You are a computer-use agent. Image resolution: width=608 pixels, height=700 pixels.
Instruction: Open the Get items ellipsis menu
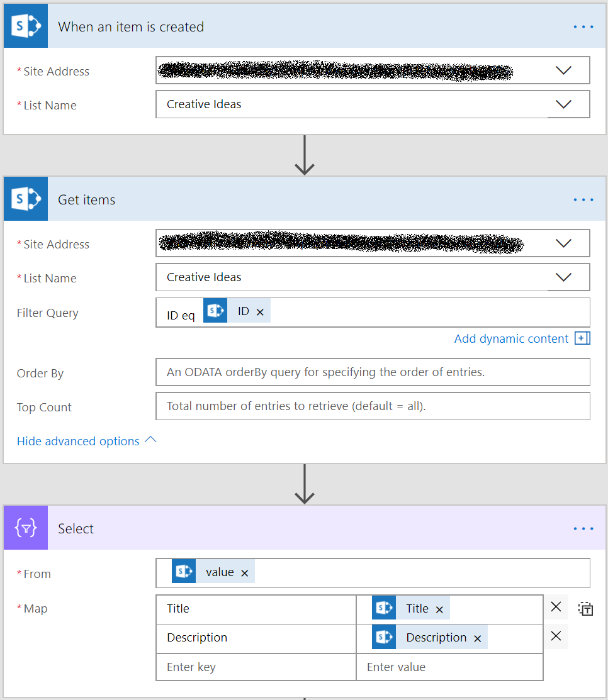pyautogui.click(x=583, y=200)
